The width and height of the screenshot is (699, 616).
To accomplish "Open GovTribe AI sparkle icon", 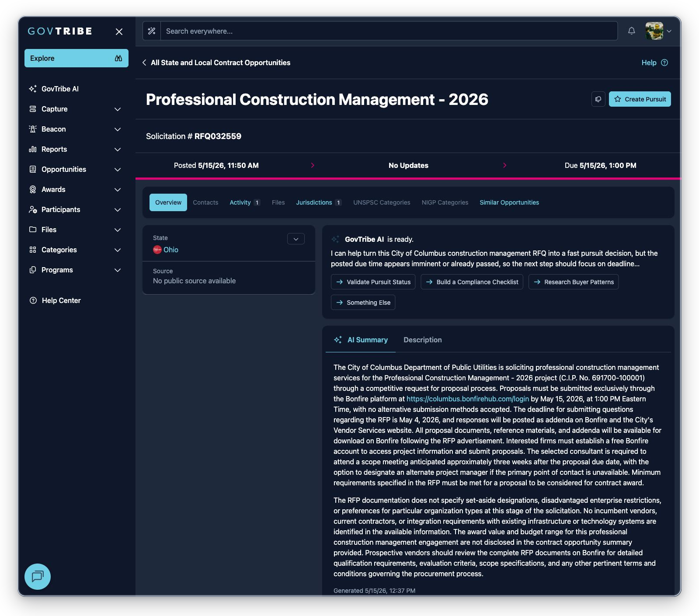I will (33, 89).
